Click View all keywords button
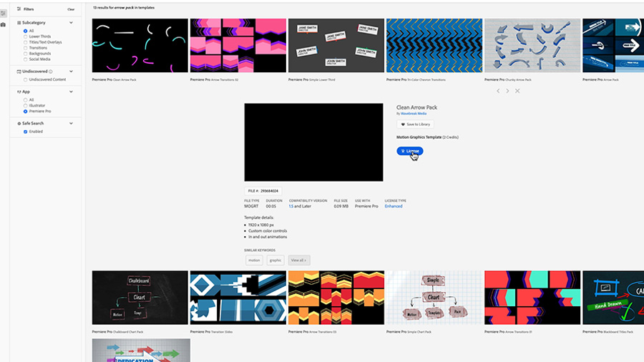Viewport: 644px width, 362px height. (299, 260)
